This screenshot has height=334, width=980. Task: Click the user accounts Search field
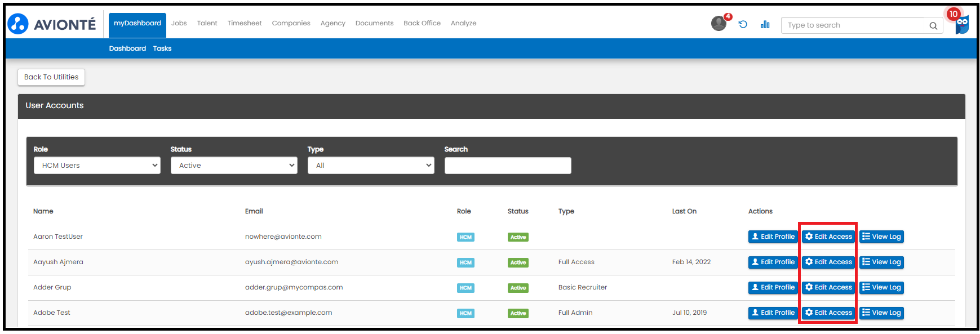[508, 166]
